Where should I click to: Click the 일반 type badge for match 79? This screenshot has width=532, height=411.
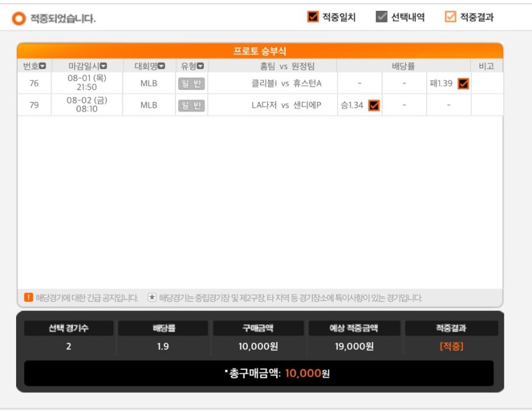click(x=192, y=106)
